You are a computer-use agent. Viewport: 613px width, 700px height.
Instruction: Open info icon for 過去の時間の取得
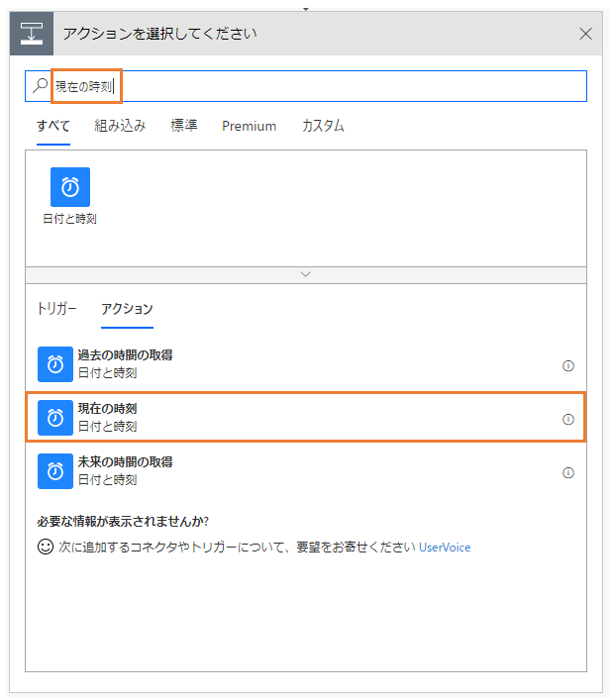pyautogui.click(x=567, y=366)
